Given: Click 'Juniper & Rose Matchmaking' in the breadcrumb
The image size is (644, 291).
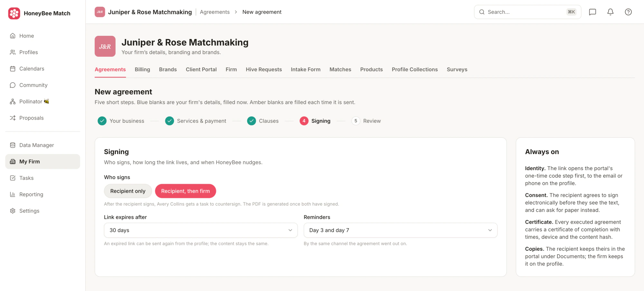Looking at the screenshot, I should click(150, 12).
